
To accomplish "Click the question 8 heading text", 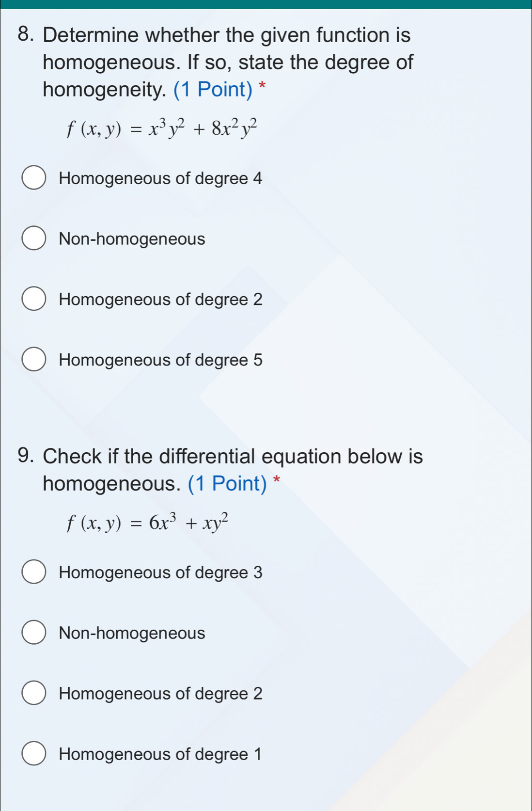I will (227, 62).
